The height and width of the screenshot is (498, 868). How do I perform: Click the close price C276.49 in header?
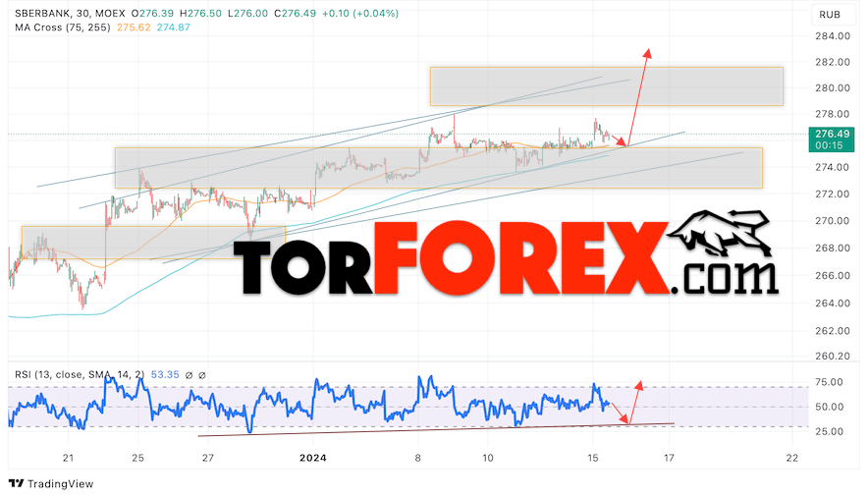pos(294,14)
